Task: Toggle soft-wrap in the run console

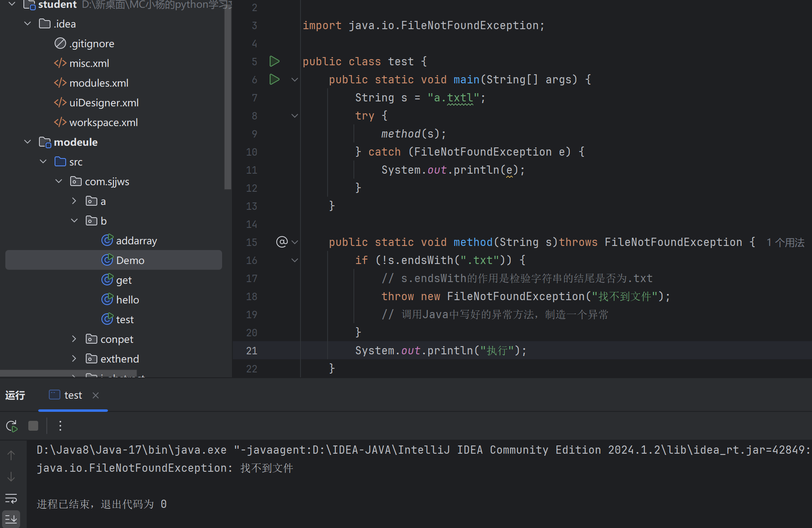Action: [x=11, y=498]
